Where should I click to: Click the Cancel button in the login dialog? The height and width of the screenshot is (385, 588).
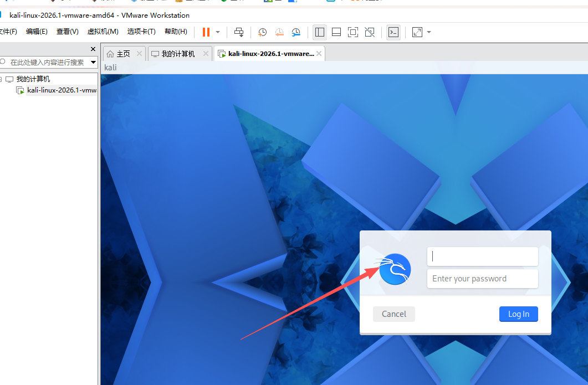394,314
